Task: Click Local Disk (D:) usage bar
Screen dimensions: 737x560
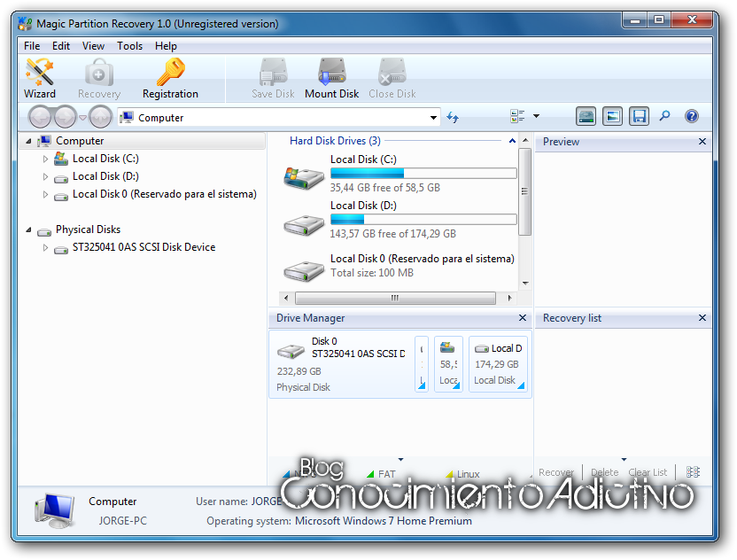Action: 423,219
